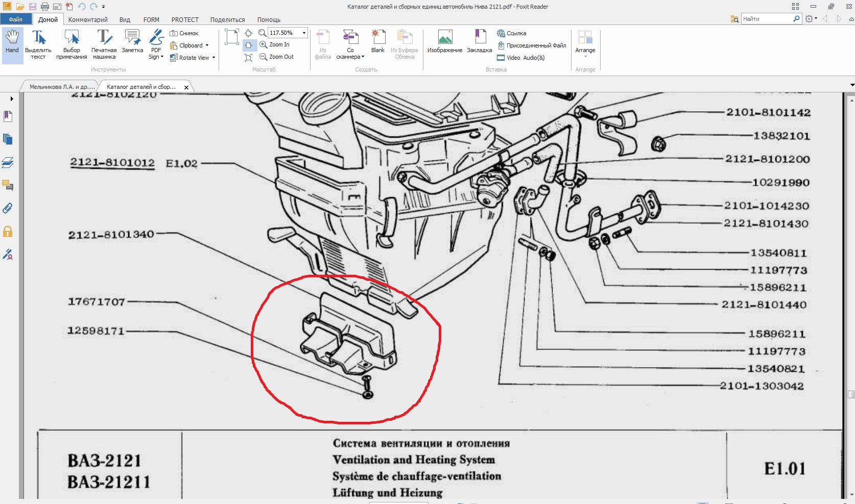Toggle full screen mode icon in title bar
The height and width of the screenshot is (504, 855).
click(x=795, y=7)
